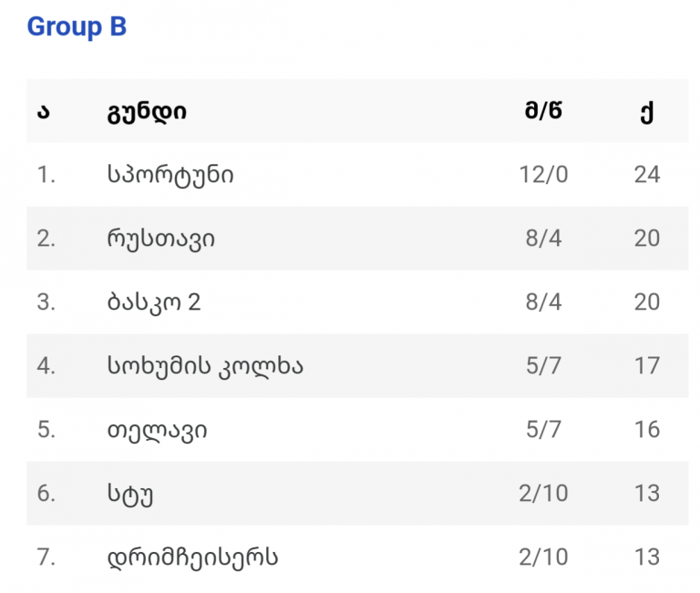Image resolution: width=700 pixels, height=593 pixels.
Task: Open the რუსთავი team row
Action: click(x=357, y=239)
